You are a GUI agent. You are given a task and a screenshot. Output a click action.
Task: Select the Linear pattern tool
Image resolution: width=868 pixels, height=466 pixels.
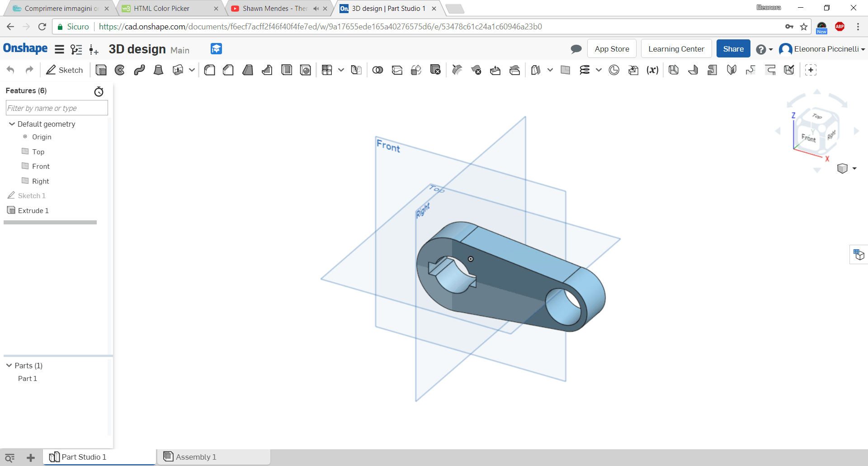click(327, 70)
